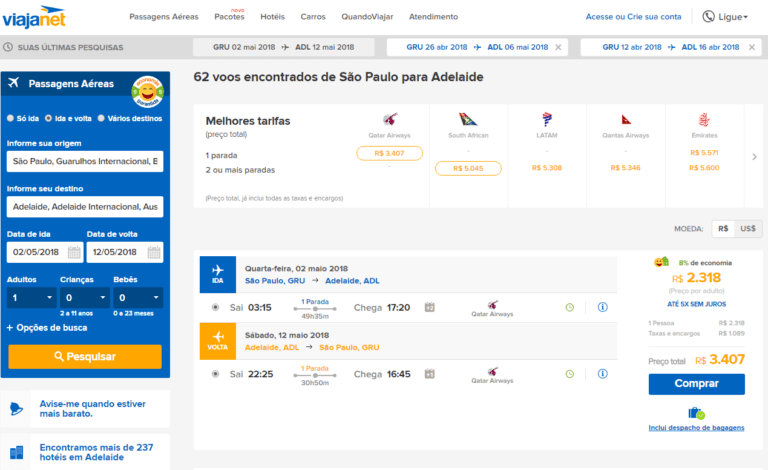Click the Ligue phone icon
This screenshot has width=768, height=470.
(709, 17)
